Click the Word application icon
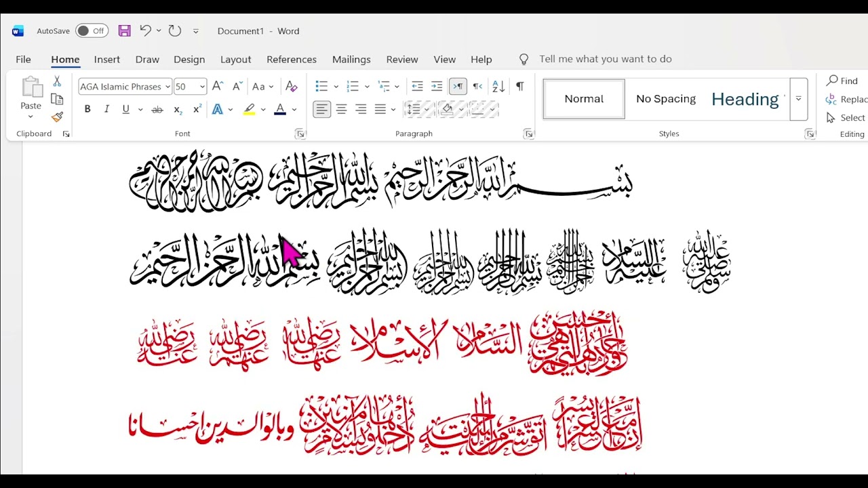Viewport: 868px width, 488px height. coord(18,30)
